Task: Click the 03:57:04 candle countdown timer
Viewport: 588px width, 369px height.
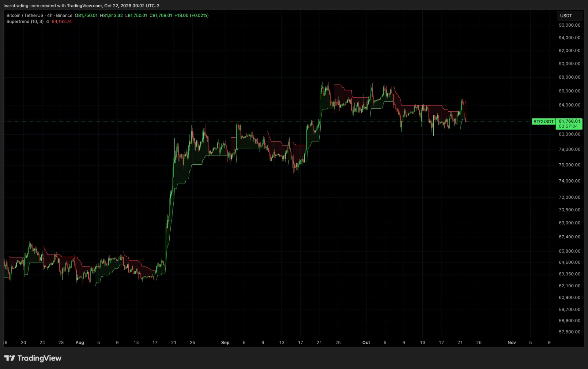Action: pos(568,126)
